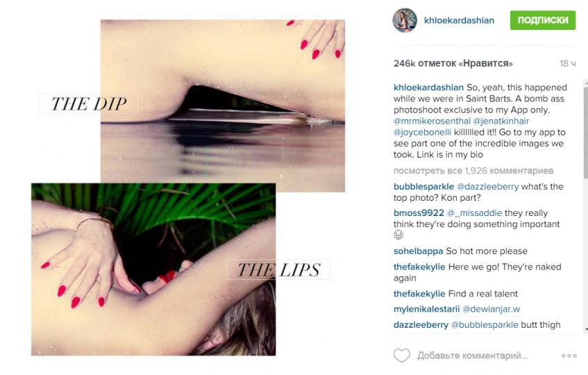This screenshot has width=588, height=375.
Task: Click the Добавьте комментарий input field
Action: (473, 356)
